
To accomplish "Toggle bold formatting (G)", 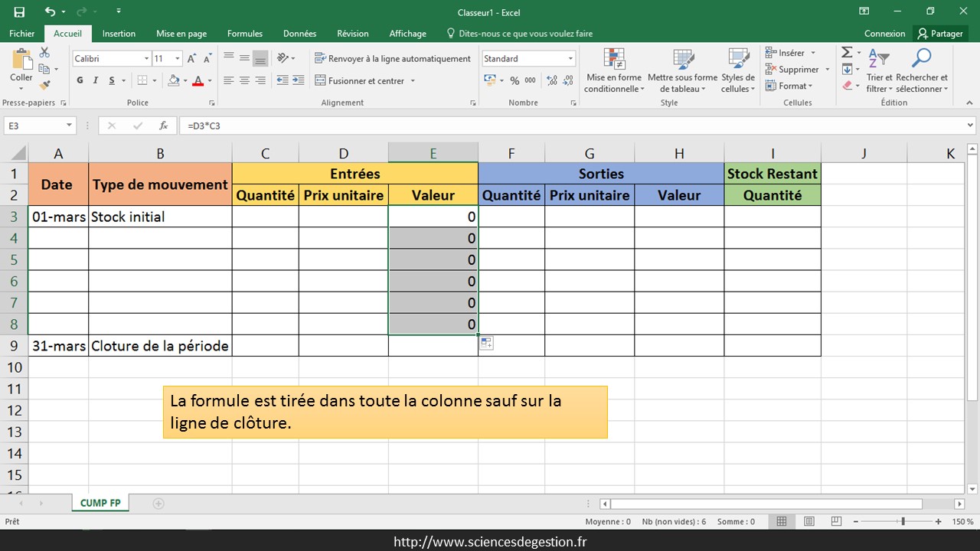I will click(x=80, y=80).
